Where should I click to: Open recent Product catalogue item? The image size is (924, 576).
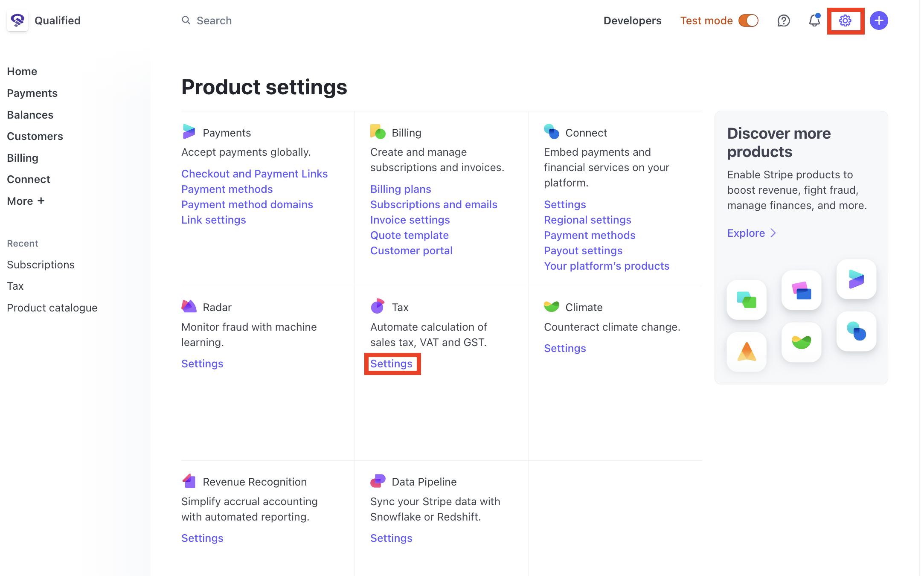52,308
